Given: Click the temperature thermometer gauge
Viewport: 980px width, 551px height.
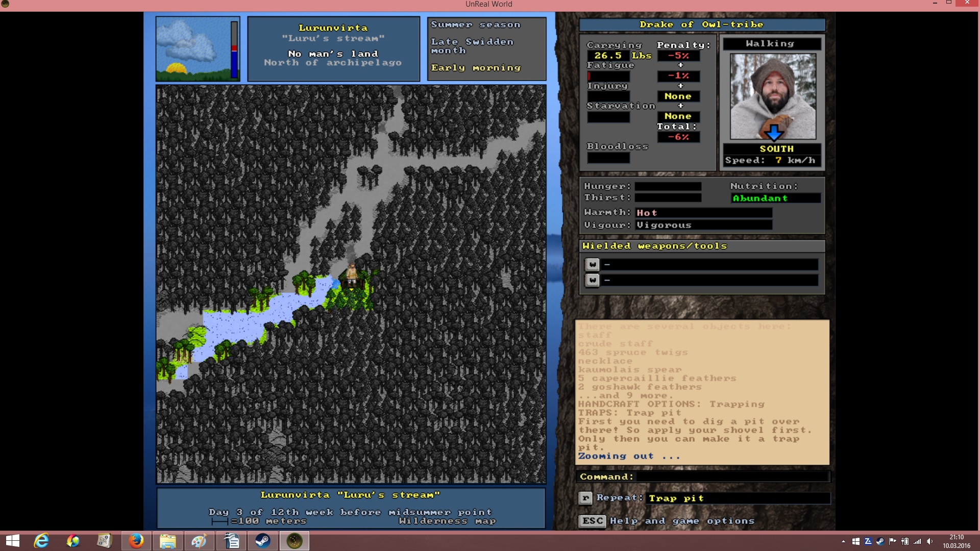Looking at the screenshot, I should (234, 49).
